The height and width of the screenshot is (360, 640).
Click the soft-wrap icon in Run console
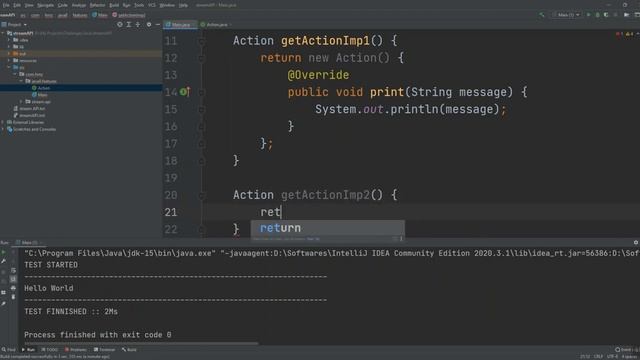tap(13, 270)
